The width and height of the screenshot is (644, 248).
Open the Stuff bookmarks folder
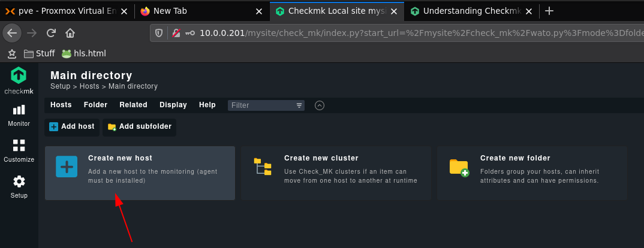[40, 53]
